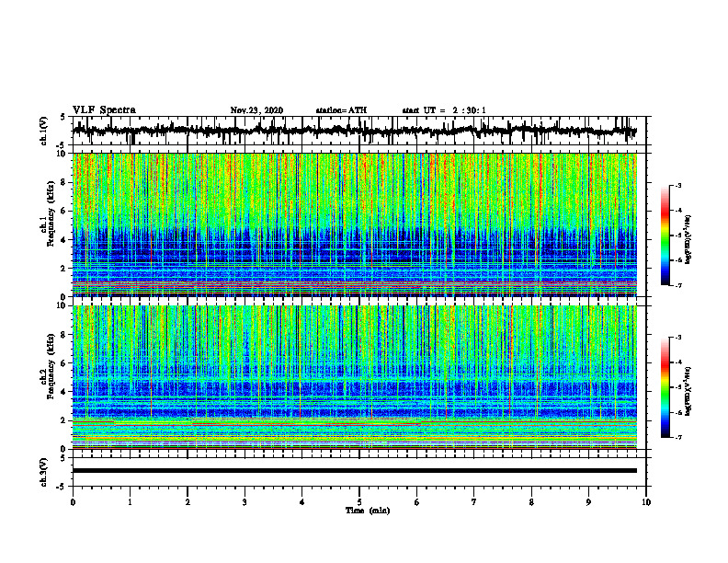
Task: Click the ch.1 'Frequency (kHz)' axis label
Action: click(51, 214)
